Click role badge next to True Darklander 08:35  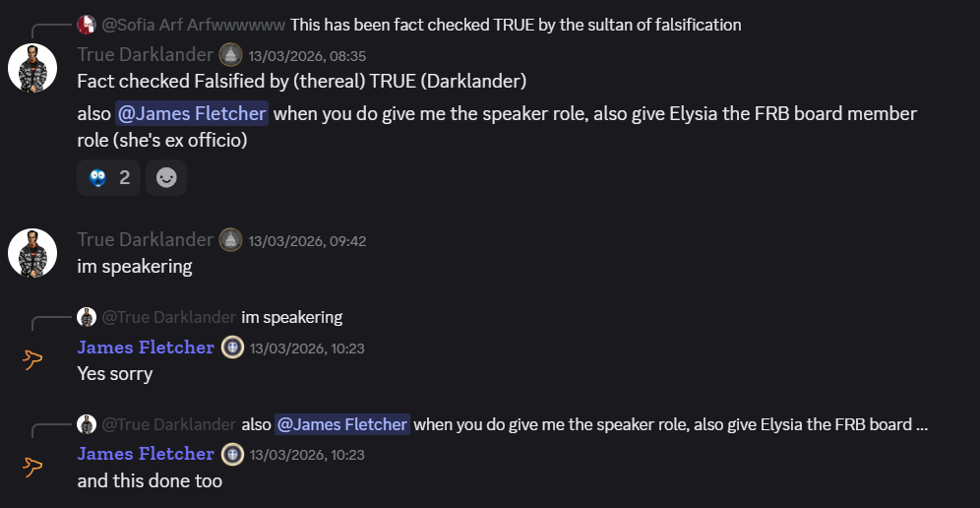click(230, 54)
